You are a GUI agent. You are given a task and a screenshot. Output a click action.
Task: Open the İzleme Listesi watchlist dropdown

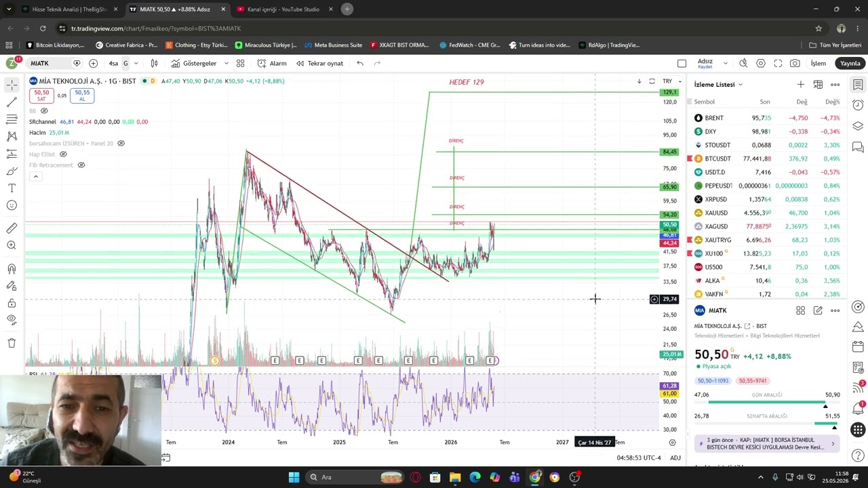718,85
